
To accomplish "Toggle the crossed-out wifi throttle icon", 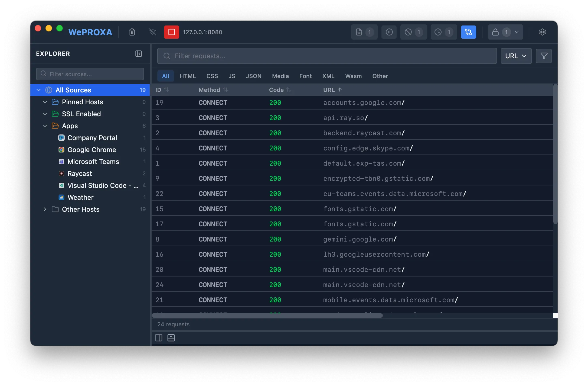I will 153,32.
